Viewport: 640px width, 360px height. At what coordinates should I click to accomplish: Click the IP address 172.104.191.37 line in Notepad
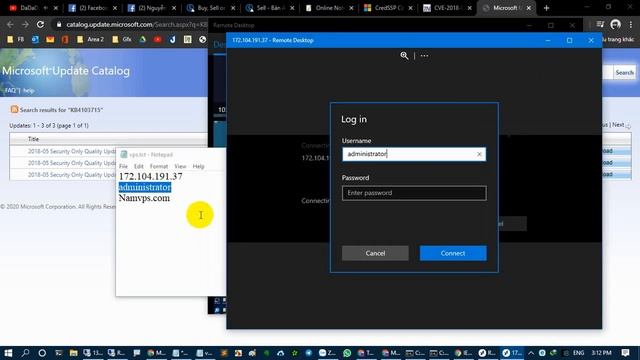click(151, 176)
